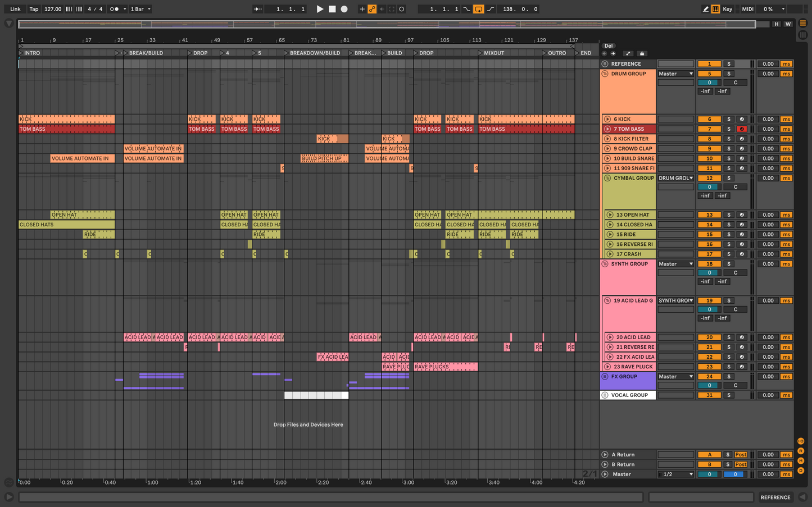
Task: Click the Tap tempo button
Action: pyautogui.click(x=34, y=9)
